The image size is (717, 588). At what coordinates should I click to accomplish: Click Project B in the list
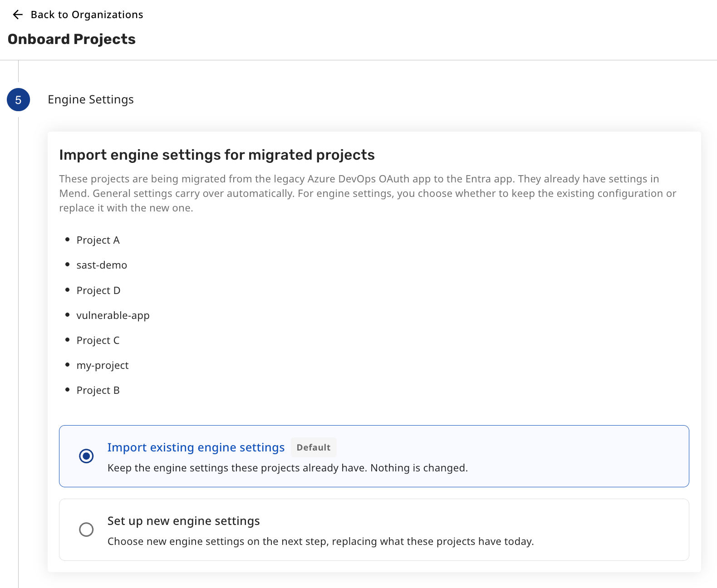pyautogui.click(x=98, y=390)
